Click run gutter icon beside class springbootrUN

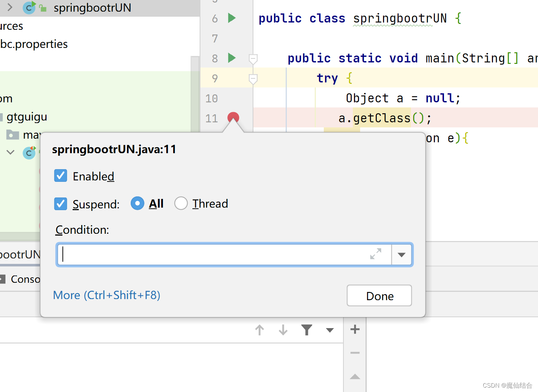(232, 18)
